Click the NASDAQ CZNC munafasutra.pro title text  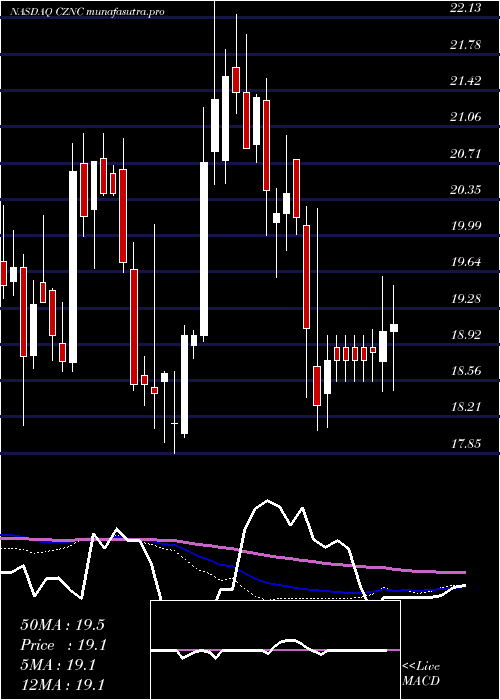click(88, 12)
